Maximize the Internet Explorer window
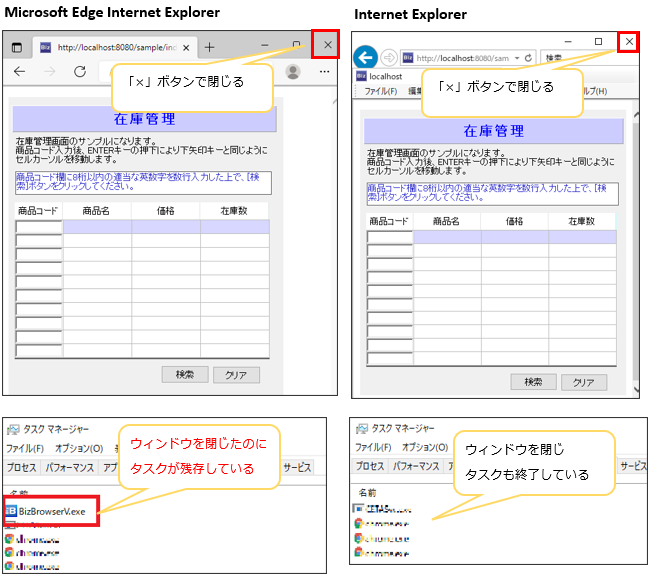Image resolution: width=654 pixels, height=576 pixels. [598, 41]
